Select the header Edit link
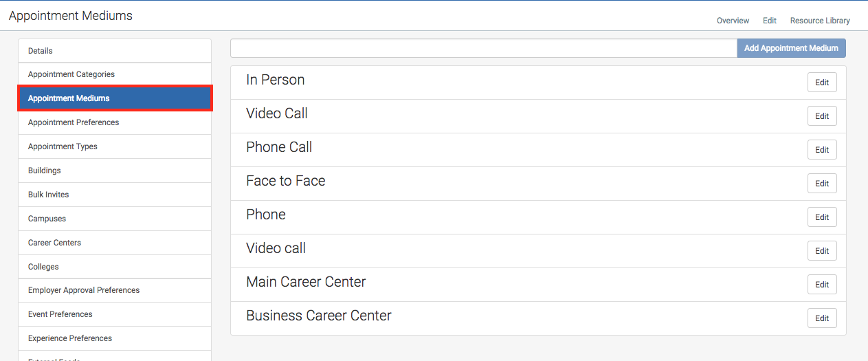The height and width of the screenshot is (361, 868). [x=770, y=21]
